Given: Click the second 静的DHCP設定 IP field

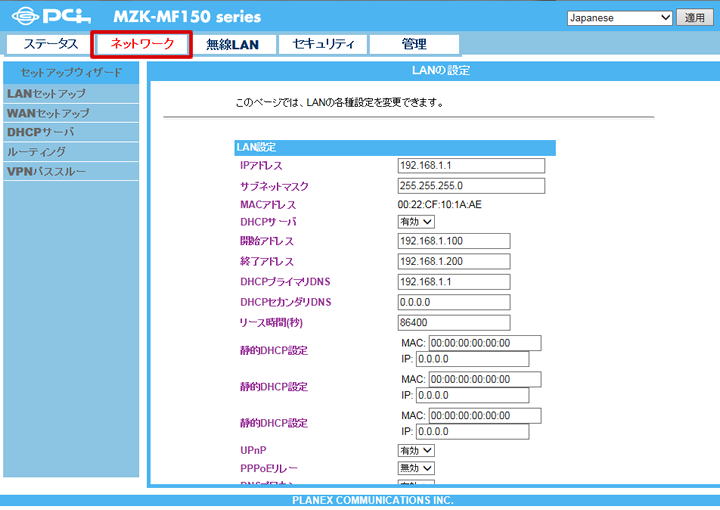Looking at the screenshot, I should (472, 395).
